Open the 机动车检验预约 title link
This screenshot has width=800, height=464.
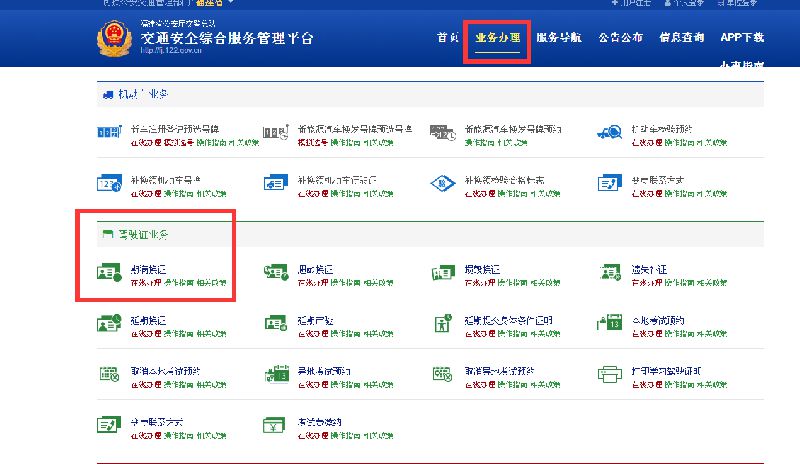(662, 129)
